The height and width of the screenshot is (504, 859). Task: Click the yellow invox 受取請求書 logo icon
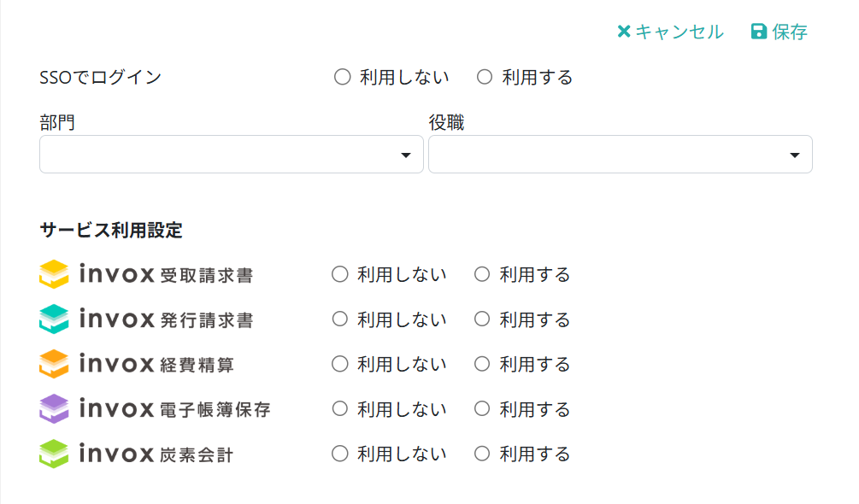pos(54,274)
